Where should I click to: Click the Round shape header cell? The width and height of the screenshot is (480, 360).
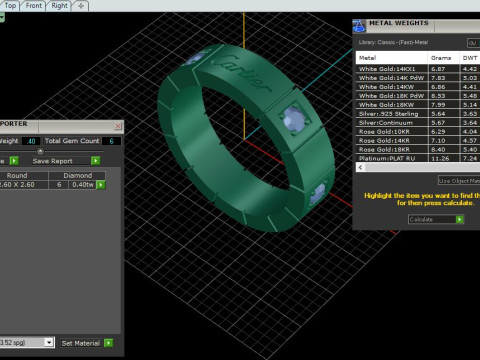pyautogui.click(x=24, y=176)
